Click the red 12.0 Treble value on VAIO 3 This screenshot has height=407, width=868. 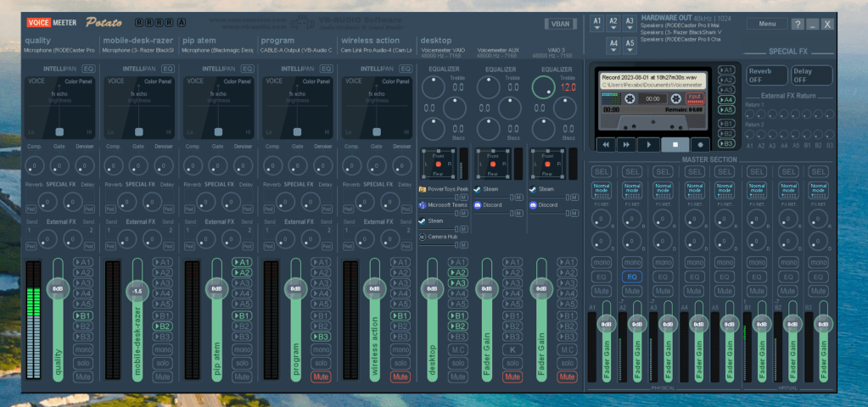pyautogui.click(x=568, y=87)
